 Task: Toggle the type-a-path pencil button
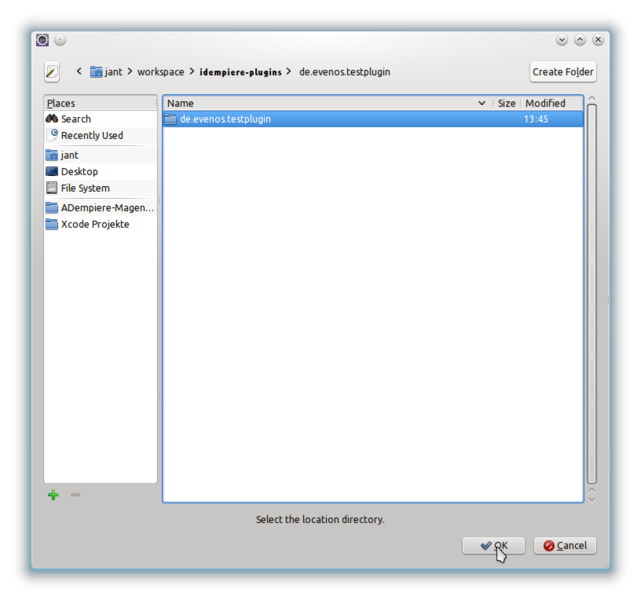[x=52, y=72]
